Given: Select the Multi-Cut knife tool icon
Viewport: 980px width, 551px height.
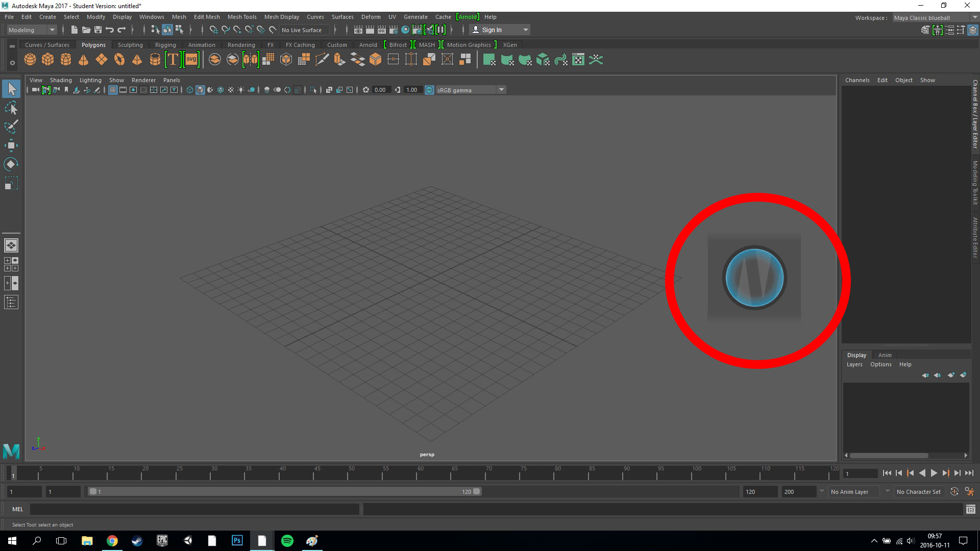Looking at the screenshot, I should pyautogui.click(x=322, y=60).
